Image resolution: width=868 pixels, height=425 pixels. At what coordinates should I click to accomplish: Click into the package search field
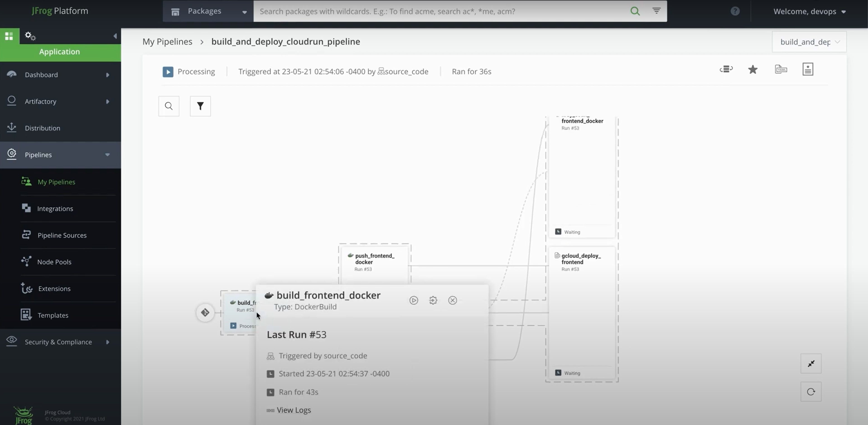pyautogui.click(x=438, y=11)
